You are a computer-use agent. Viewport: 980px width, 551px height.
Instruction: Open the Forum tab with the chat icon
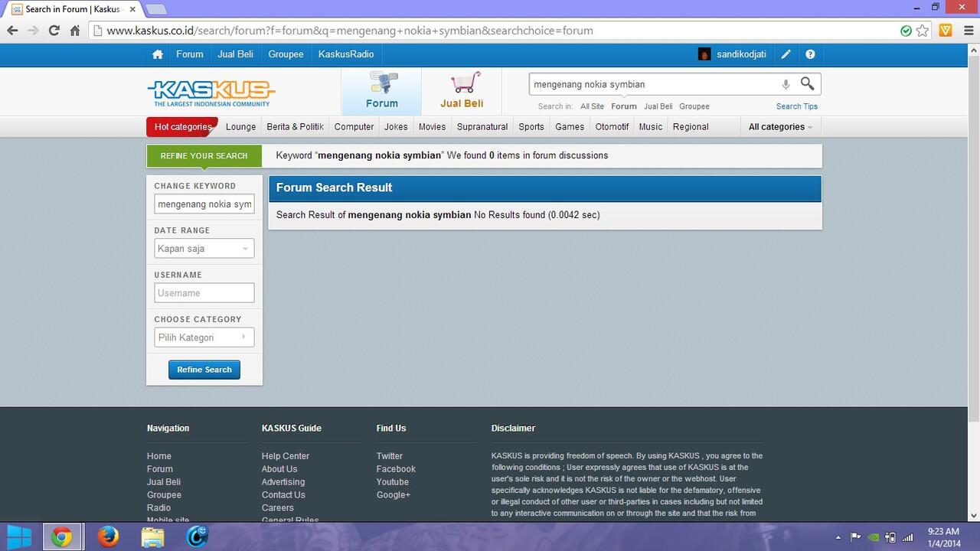tap(381, 91)
